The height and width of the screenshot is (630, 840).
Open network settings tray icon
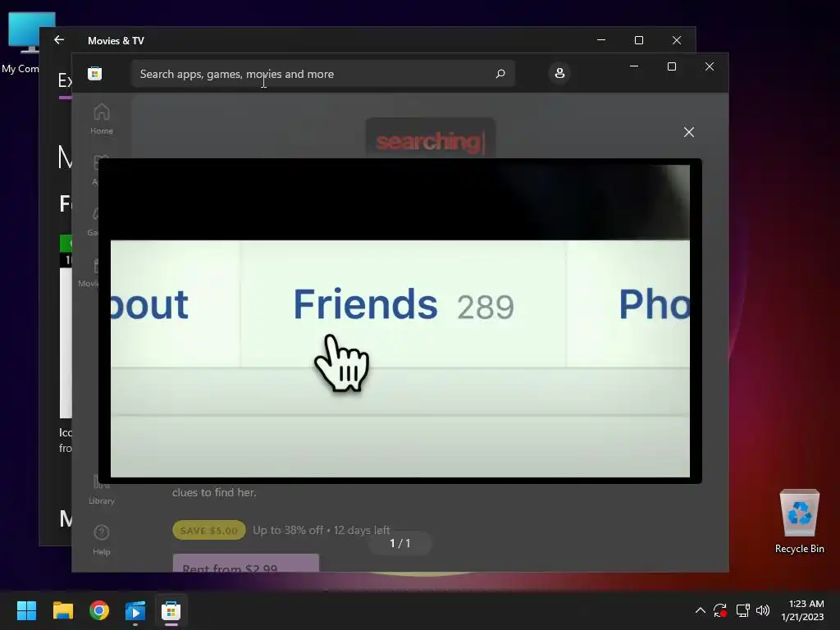pos(742,610)
